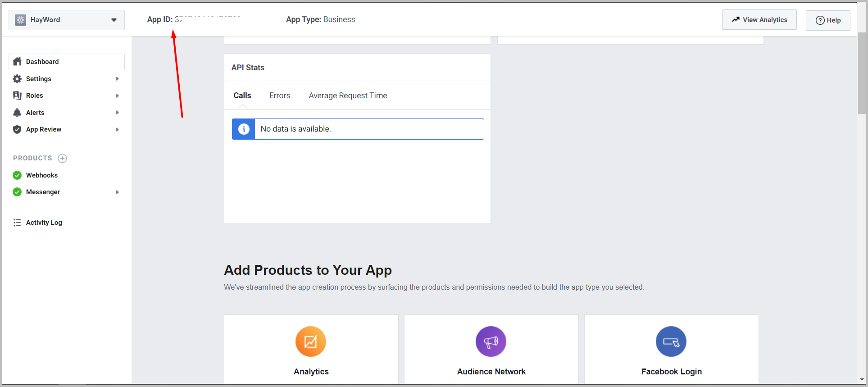
Task: Select the Analytics product title
Action: (311, 372)
